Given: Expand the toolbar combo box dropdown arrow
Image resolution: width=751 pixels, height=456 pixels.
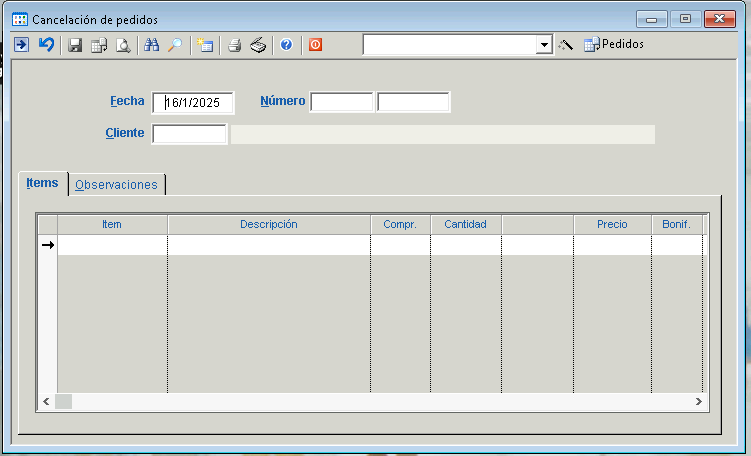Looking at the screenshot, I should point(544,45).
